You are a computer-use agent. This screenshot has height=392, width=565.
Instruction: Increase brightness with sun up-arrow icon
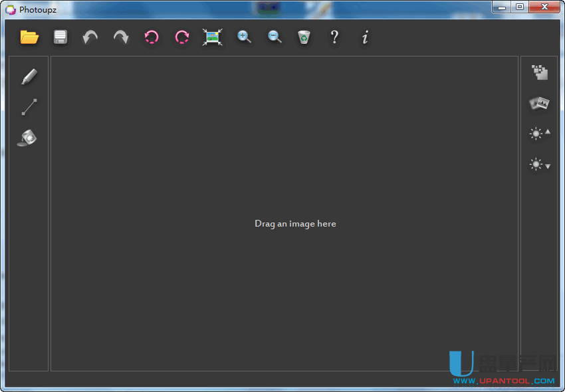539,134
